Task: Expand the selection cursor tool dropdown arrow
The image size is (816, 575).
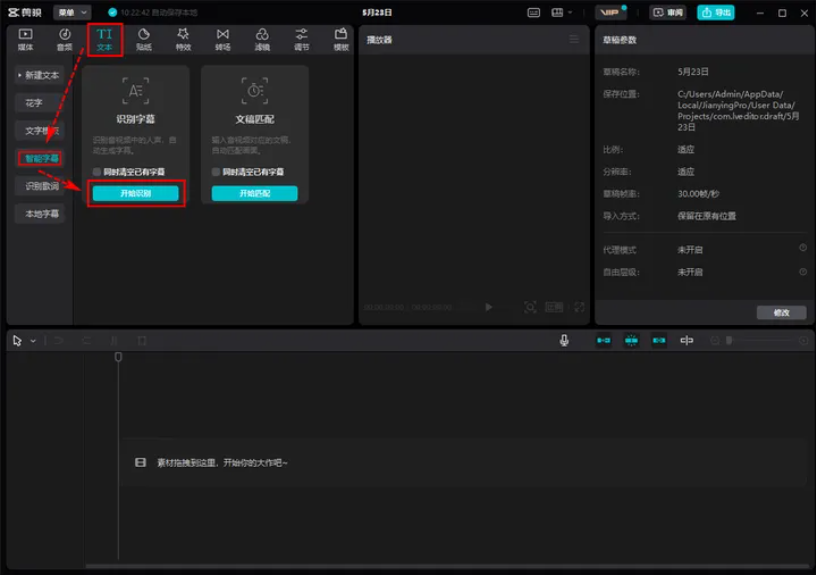Action: click(33, 341)
